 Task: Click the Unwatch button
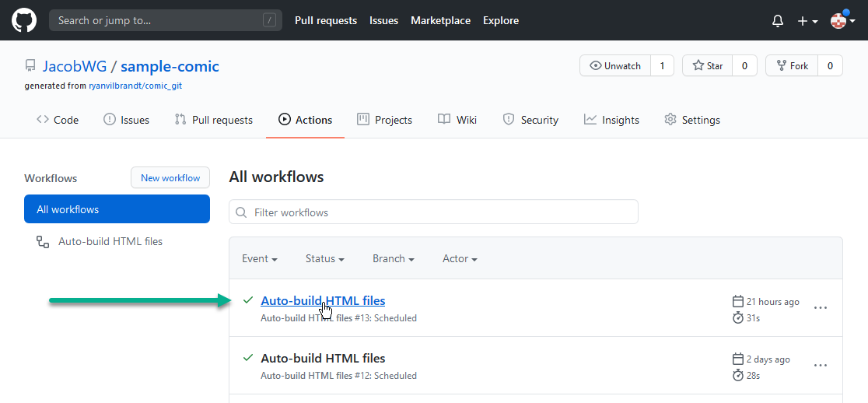click(615, 66)
